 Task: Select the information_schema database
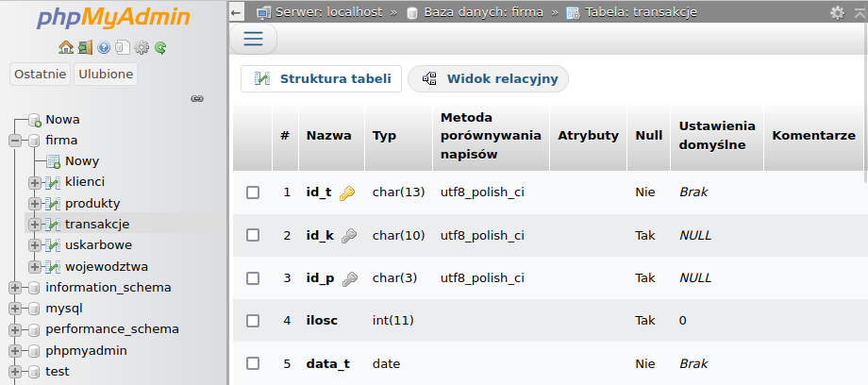[108, 288]
